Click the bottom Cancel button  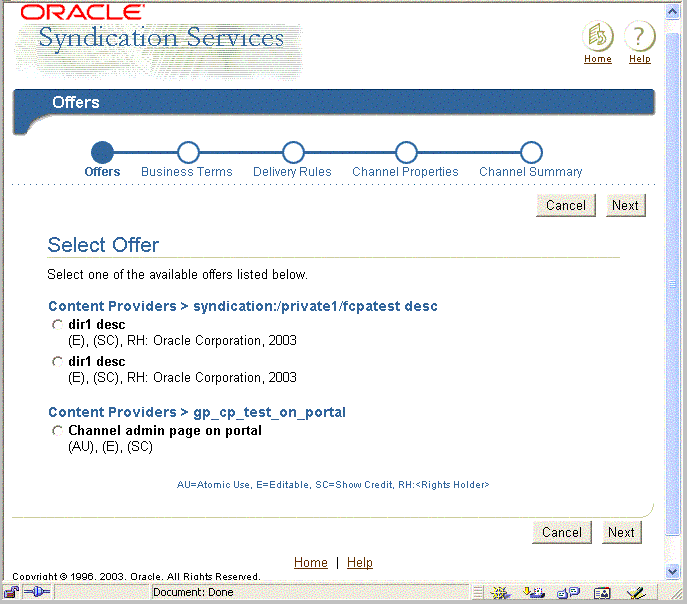pyautogui.click(x=562, y=532)
